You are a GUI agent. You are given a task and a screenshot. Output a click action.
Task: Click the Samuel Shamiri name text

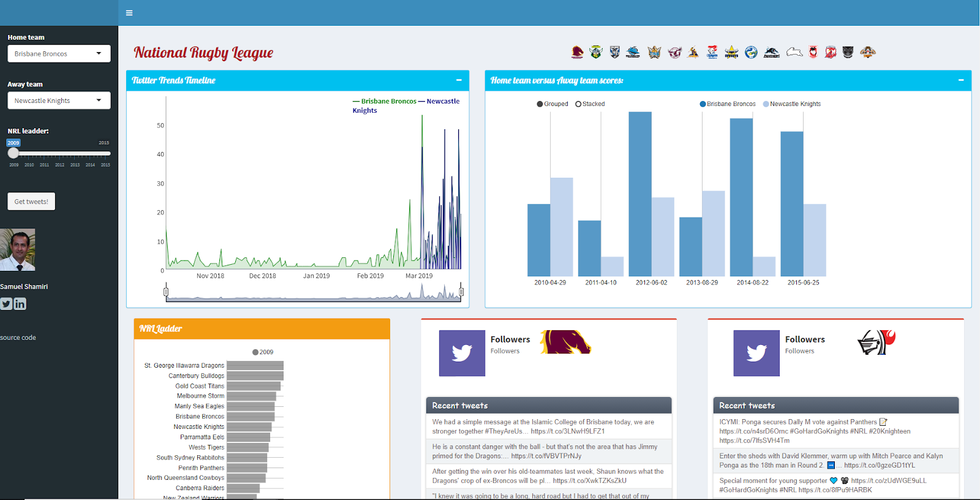24,287
